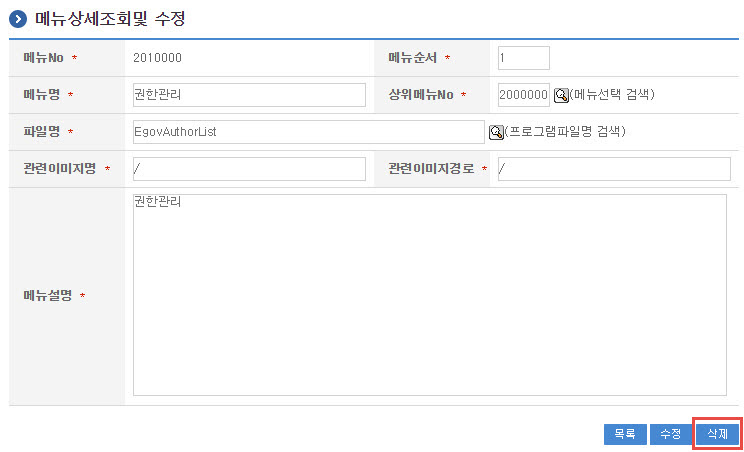Click the (메뉴선택 검색) text link
Viewport: 744px width, 452px height.
tap(612, 95)
